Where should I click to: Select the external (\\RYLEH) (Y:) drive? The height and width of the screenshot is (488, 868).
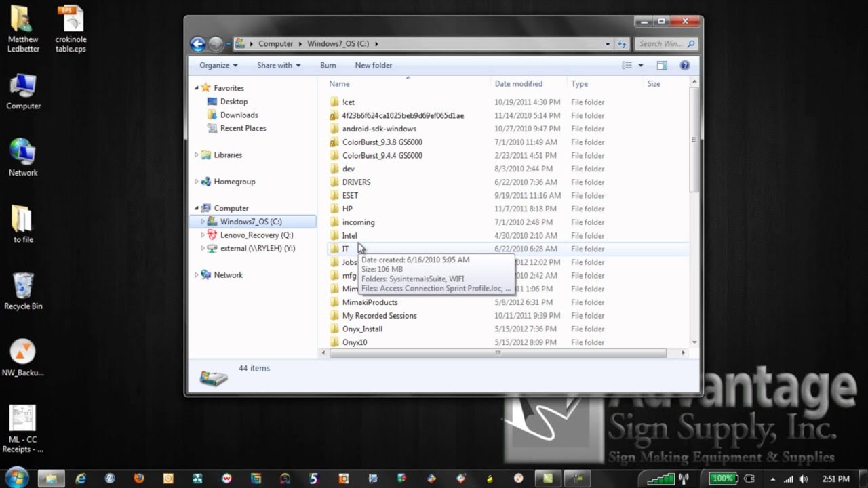(x=258, y=249)
